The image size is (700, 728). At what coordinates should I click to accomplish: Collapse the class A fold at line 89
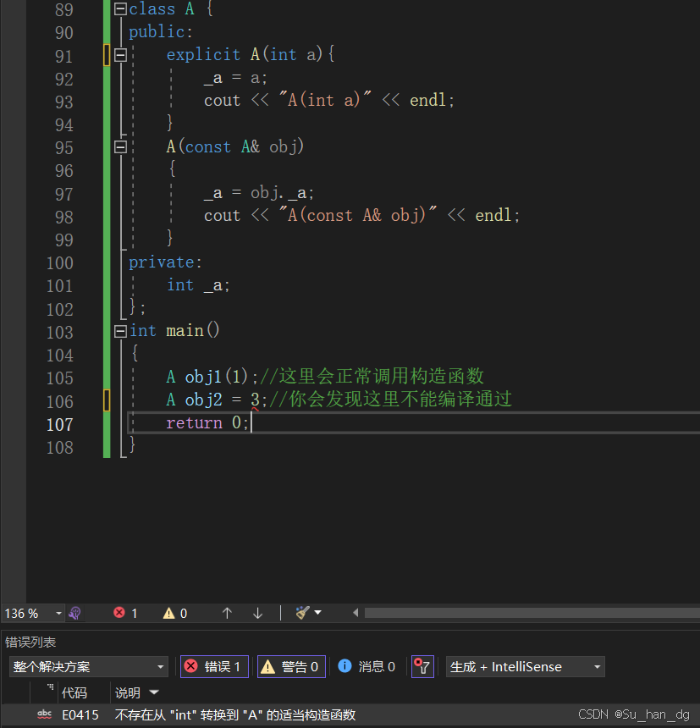click(x=119, y=9)
